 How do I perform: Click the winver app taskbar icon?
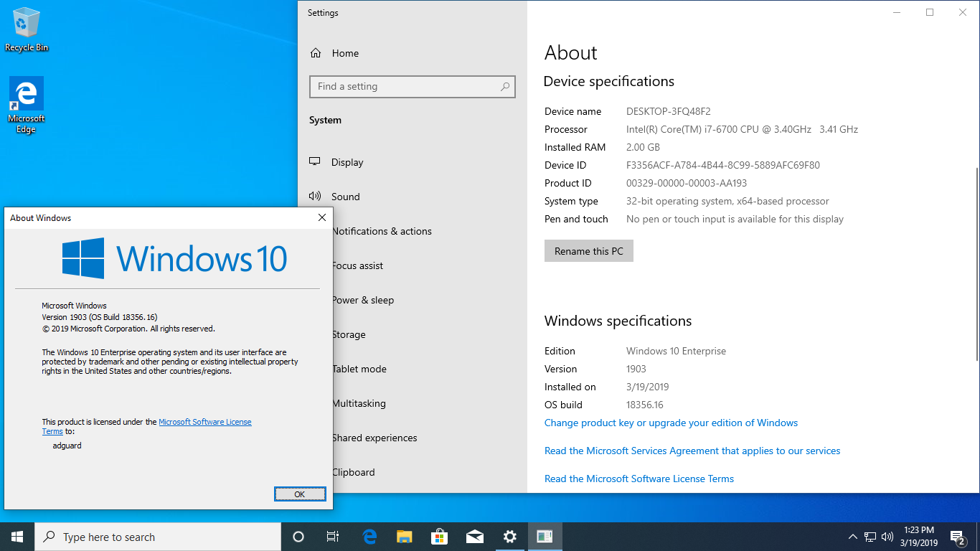545,537
